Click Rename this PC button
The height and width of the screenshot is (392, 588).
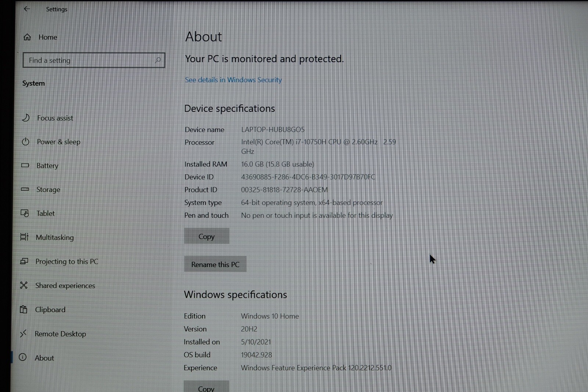(215, 264)
